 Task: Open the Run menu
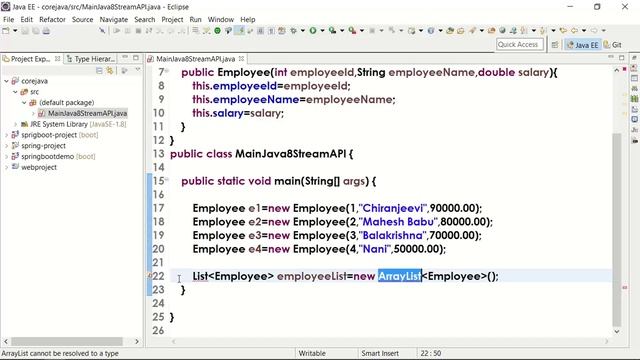[x=196, y=19]
